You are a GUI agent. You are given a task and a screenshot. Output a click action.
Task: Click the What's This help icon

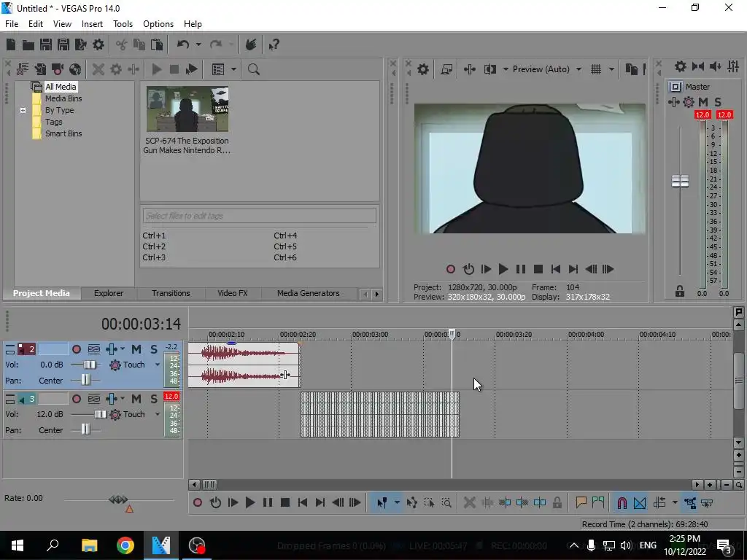coord(274,44)
